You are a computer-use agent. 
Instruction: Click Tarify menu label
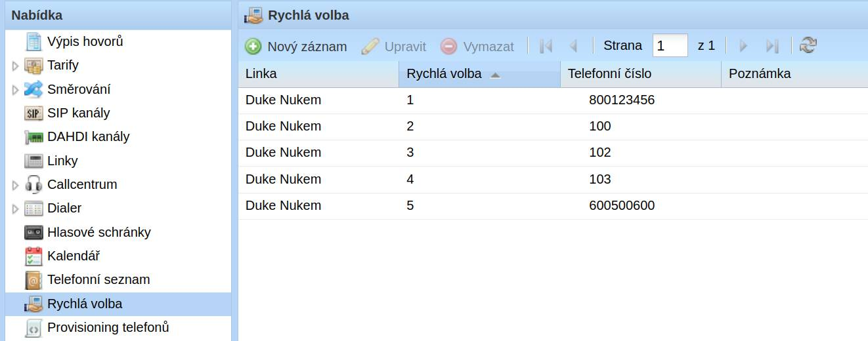point(63,66)
